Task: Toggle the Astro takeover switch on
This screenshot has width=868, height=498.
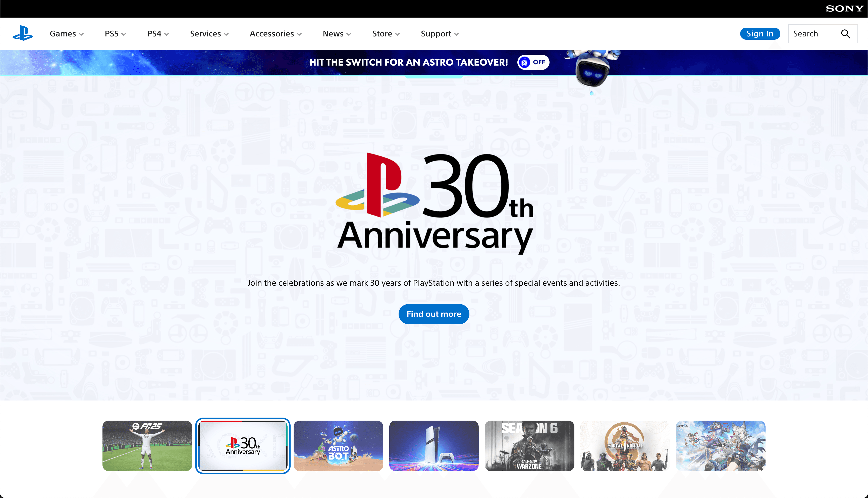Action: click(x=533, y=62)
